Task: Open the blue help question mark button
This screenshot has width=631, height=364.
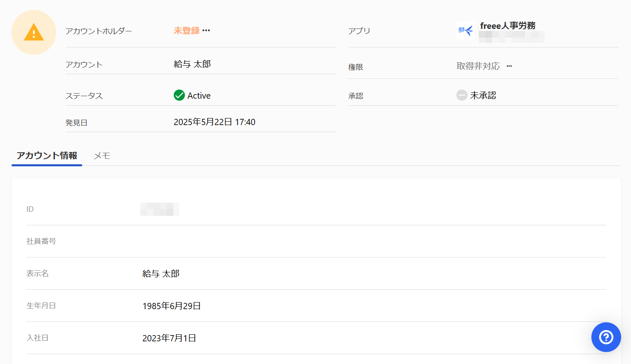Action: (x=606, y=337)
